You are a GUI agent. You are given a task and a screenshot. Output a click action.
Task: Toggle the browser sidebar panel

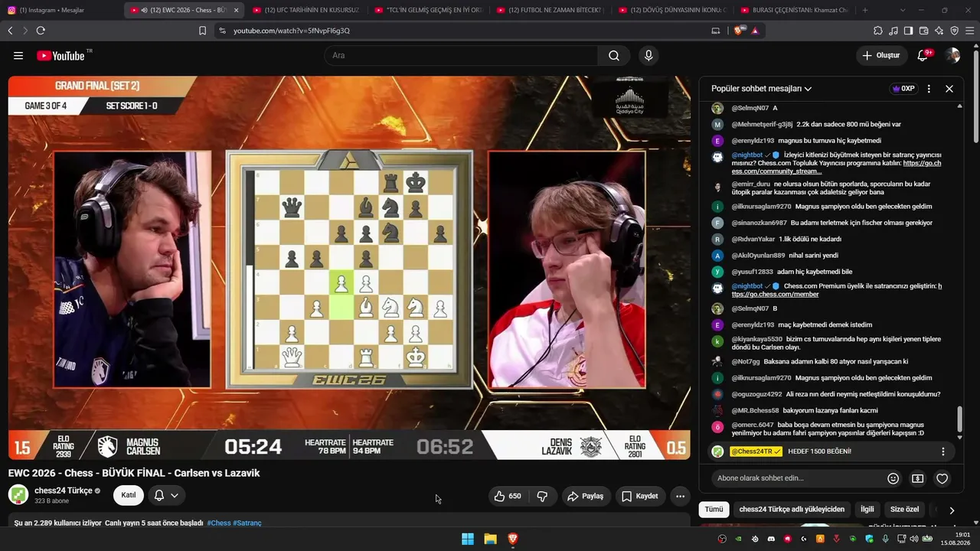point(908,31)
